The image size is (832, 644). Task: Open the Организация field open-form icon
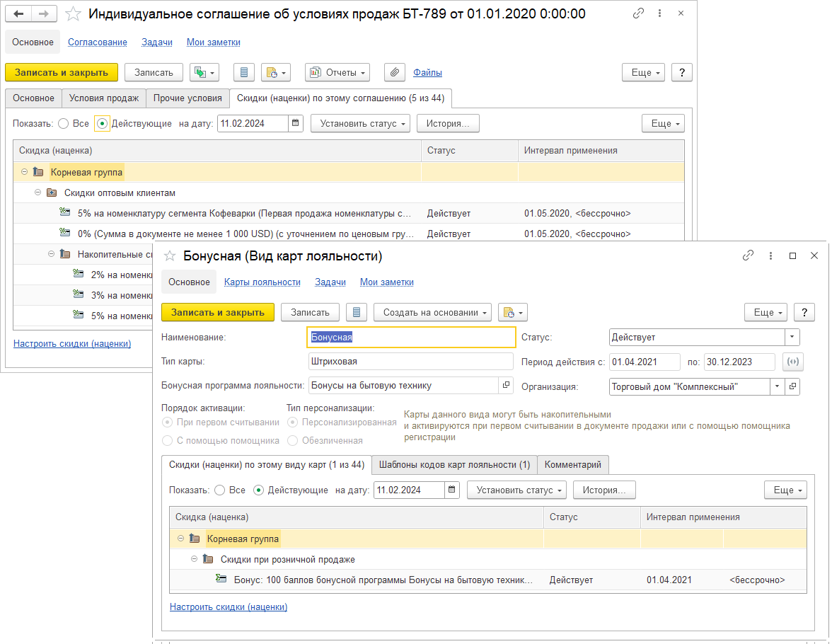[793, 386]
